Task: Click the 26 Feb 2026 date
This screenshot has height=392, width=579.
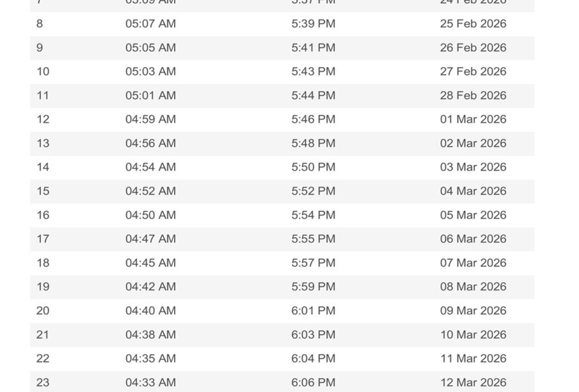Action: (x=473, y=48)
